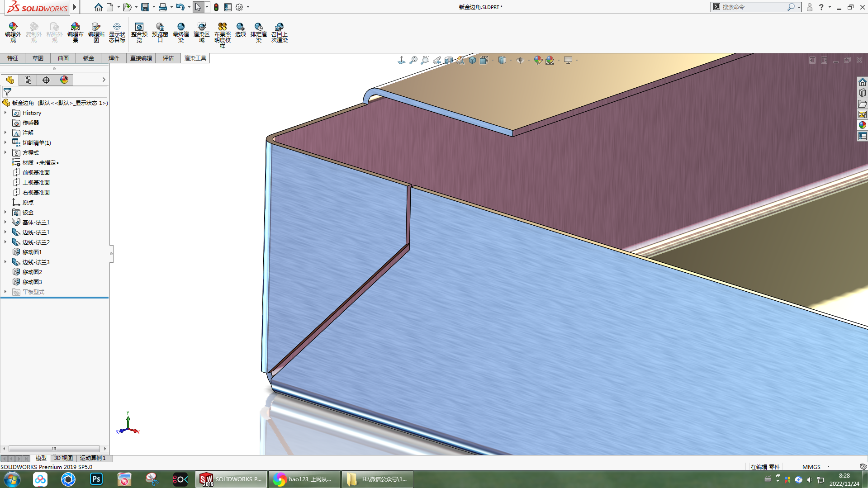Open Photoshop from the taskbar
The width and height of the screenshot is (868, 488).
96,479
